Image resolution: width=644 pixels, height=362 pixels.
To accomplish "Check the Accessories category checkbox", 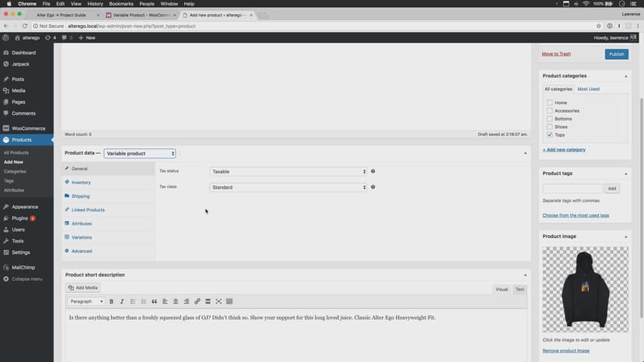I will click(x=550, y=111).
